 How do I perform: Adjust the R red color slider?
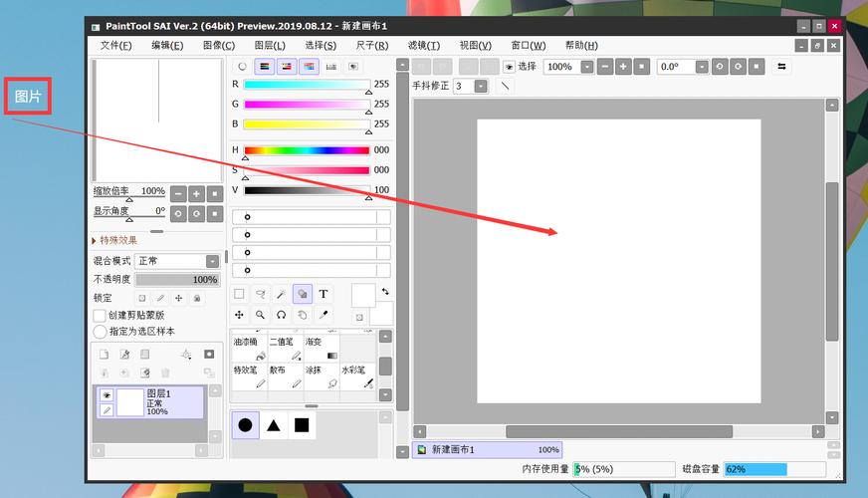[x=307, y=85]
